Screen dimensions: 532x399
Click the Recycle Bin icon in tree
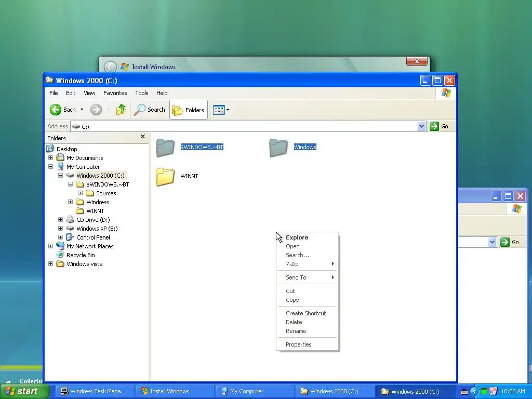coord(60,255)
